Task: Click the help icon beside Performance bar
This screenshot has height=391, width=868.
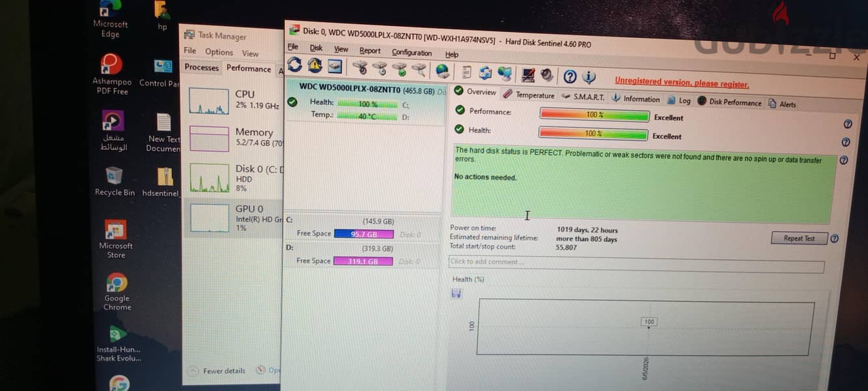Action: click(x=848, y=124)
